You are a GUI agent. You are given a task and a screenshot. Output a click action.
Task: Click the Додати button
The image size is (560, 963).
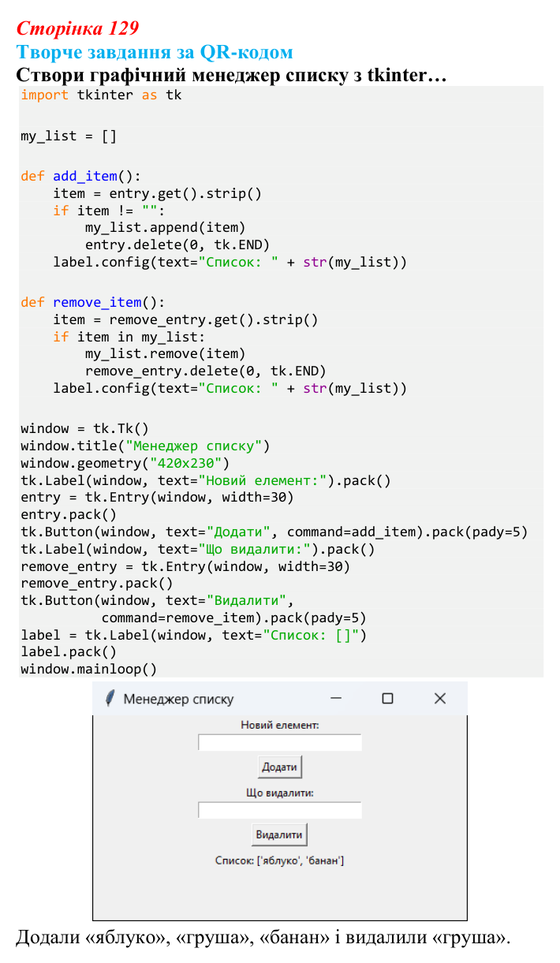pyautogui.click(x=280, y=767)
